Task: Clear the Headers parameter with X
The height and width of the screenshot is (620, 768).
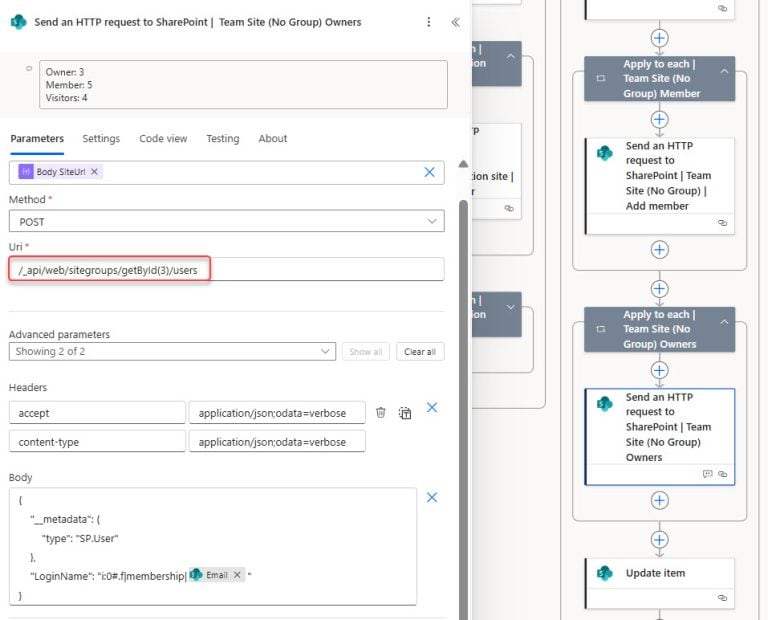Action: tap(432, 408)
